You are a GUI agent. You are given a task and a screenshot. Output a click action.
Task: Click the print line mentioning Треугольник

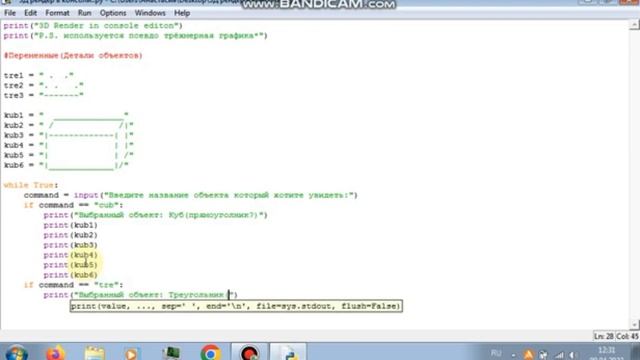coord(140,295)
